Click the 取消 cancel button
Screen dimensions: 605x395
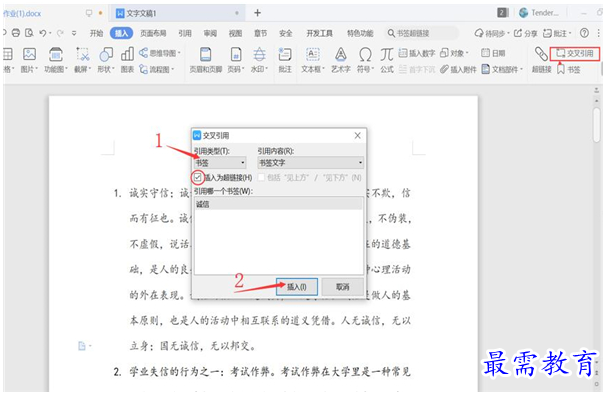[342, 287]
